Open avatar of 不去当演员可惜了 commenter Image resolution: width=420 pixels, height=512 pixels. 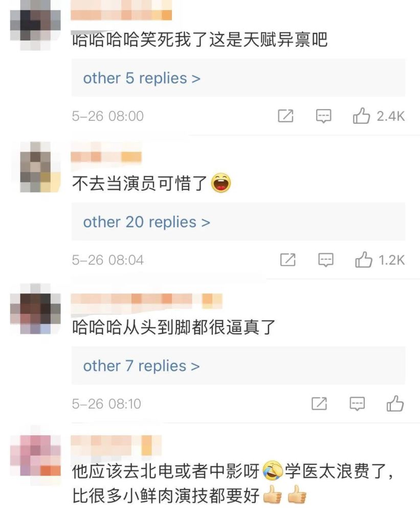click(x=40, y=167)
